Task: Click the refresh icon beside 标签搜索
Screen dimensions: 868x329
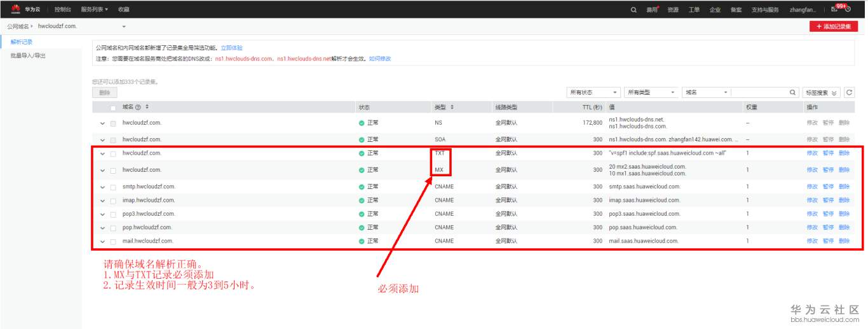Action: click(x=849, y=92)
